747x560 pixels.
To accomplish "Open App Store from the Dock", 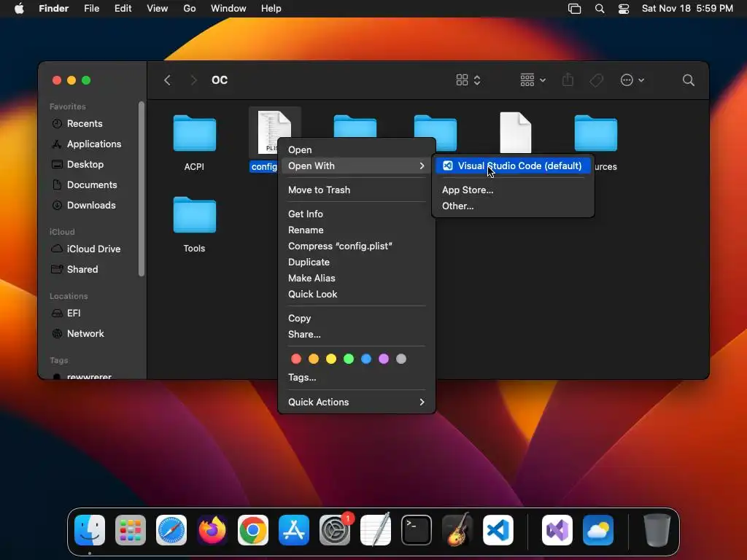I will (294, 530).
